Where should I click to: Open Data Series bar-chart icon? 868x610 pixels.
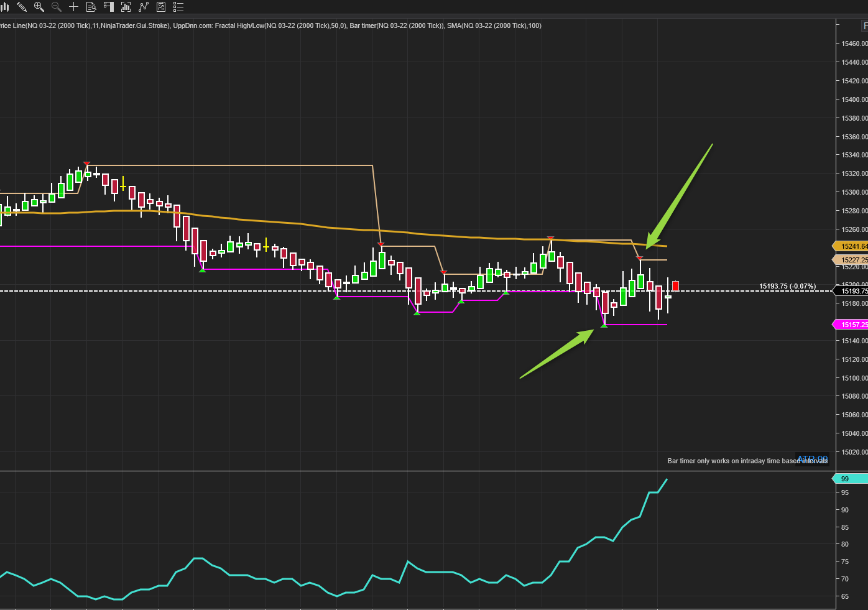(126, 7)
